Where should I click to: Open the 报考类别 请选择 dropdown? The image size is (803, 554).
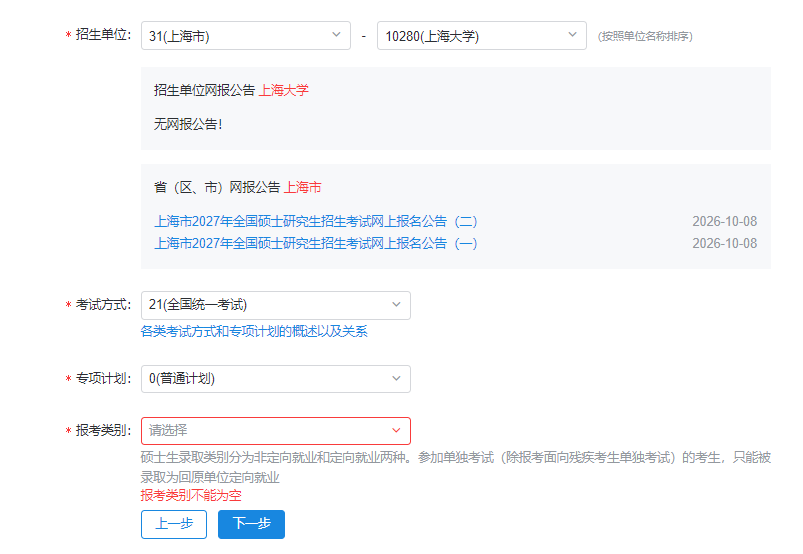pyautogui.click(x=276, y=431)
